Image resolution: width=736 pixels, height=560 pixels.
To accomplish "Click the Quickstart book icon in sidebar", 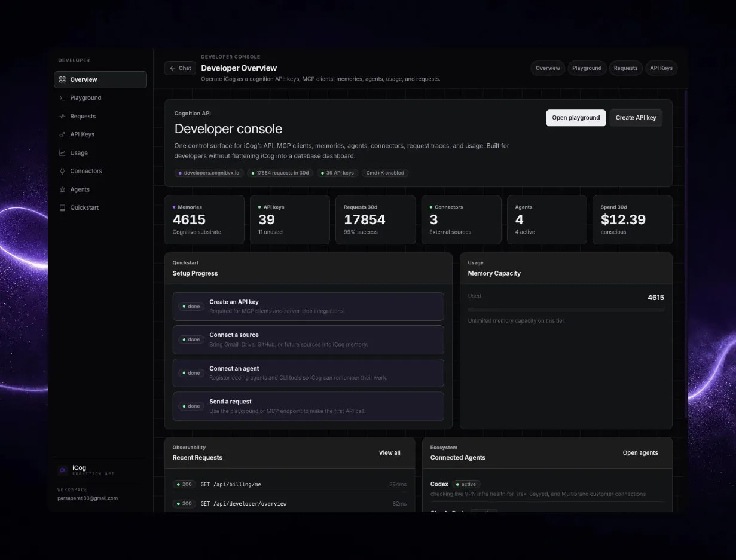I will click(62, 207).
